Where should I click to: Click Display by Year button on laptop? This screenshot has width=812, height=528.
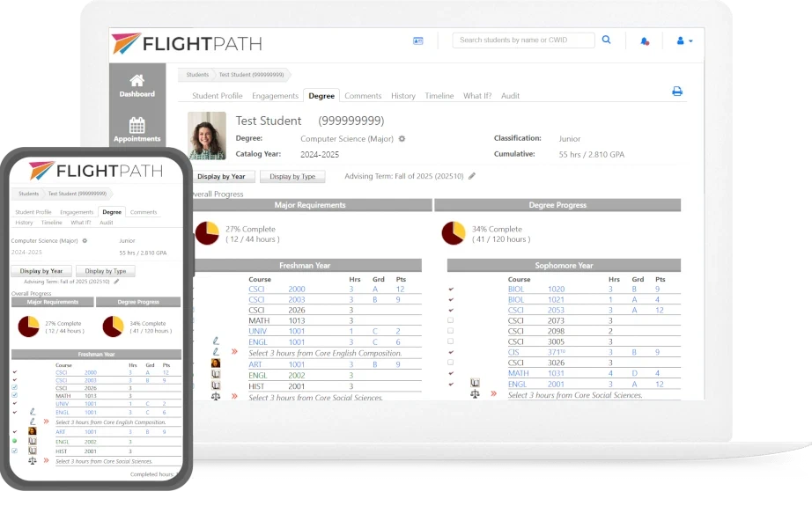click(222, 177)
